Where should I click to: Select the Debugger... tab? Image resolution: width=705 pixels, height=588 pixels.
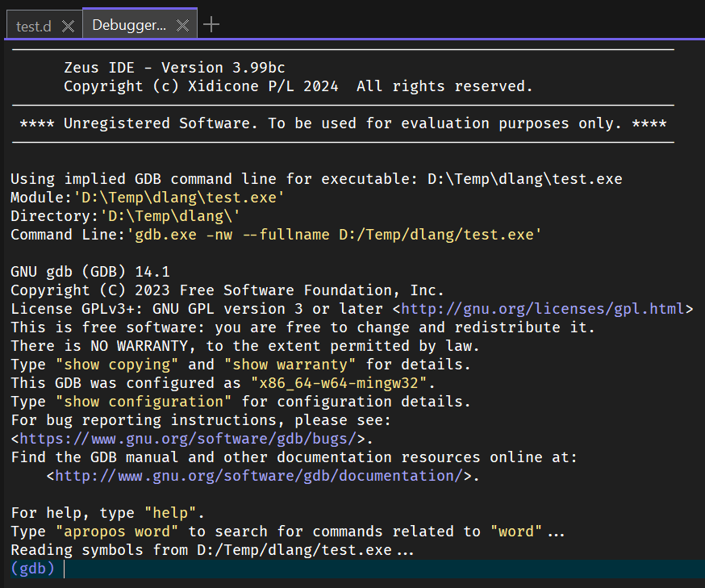(x=128, y=25)
